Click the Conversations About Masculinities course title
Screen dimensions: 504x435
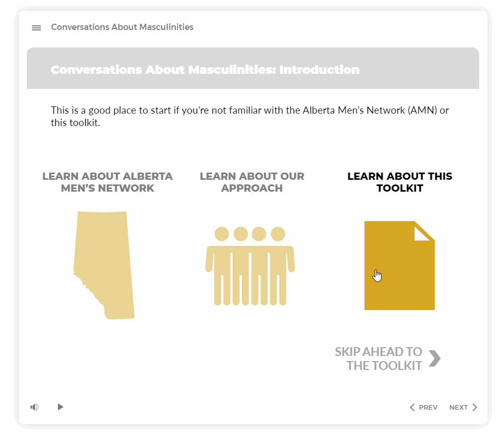tap(122, 27)
